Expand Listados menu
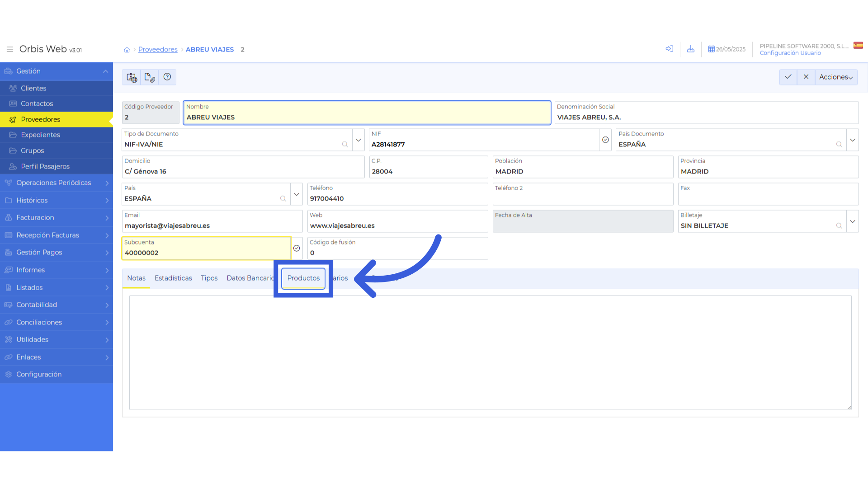The height and width of the screenshot is (488, 868). click(57, 287)
